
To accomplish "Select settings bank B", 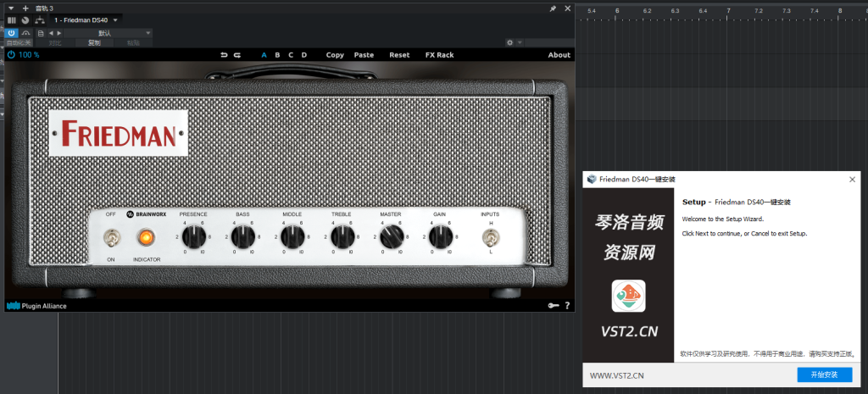I will (277, 55).
